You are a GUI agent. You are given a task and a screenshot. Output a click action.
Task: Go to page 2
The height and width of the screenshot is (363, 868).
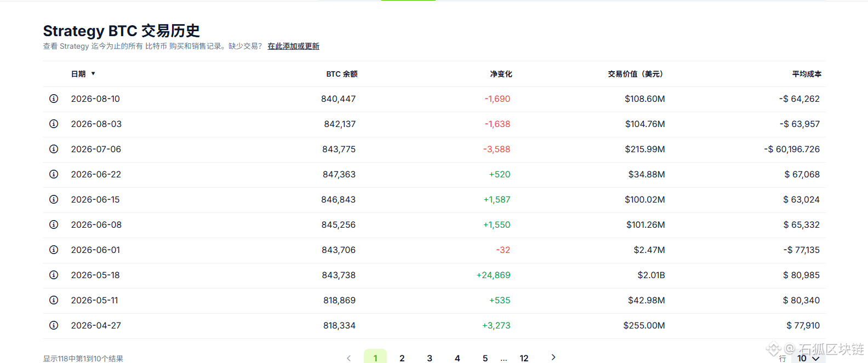pyautogui.click(x=402, y=358)
